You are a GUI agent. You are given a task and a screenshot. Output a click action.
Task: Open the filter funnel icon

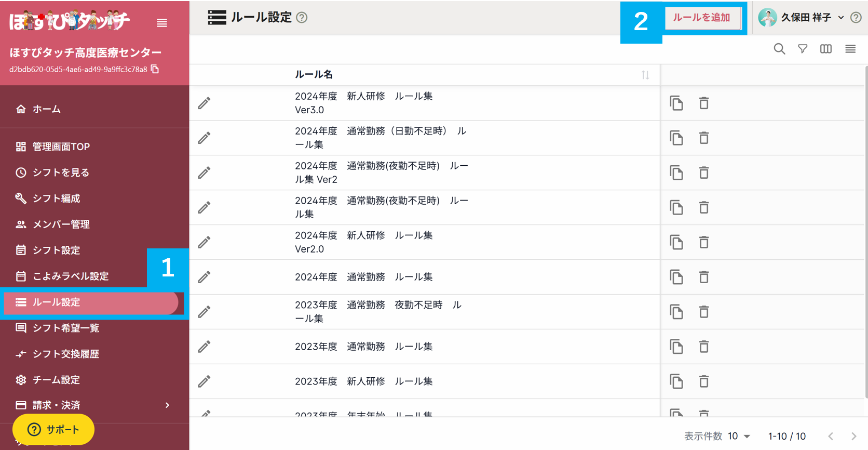[x=803, y=49]
